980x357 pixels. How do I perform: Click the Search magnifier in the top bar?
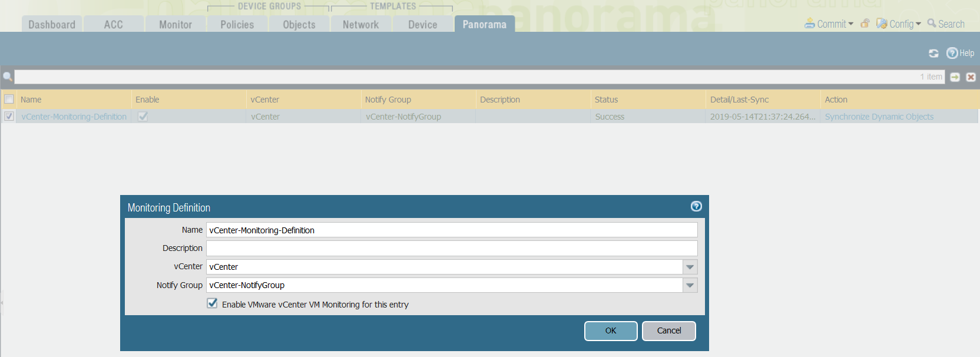[x=932, y=23]
